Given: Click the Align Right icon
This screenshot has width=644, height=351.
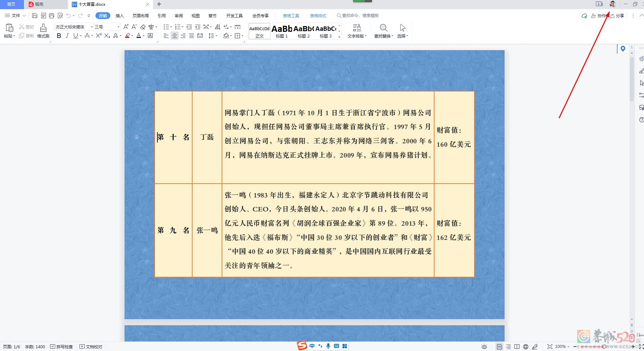Looking at the screenshot, I should click(x=183, y=36).
